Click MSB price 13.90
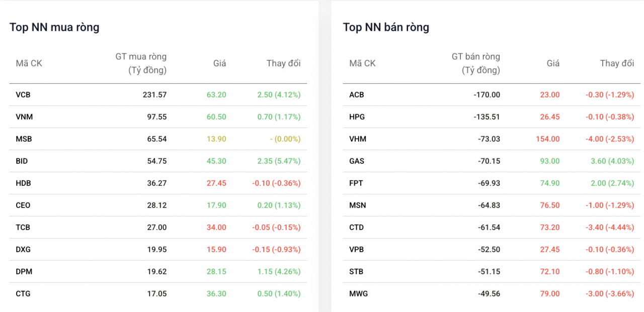This screenshot has height=312, width=644. (216, 139)
